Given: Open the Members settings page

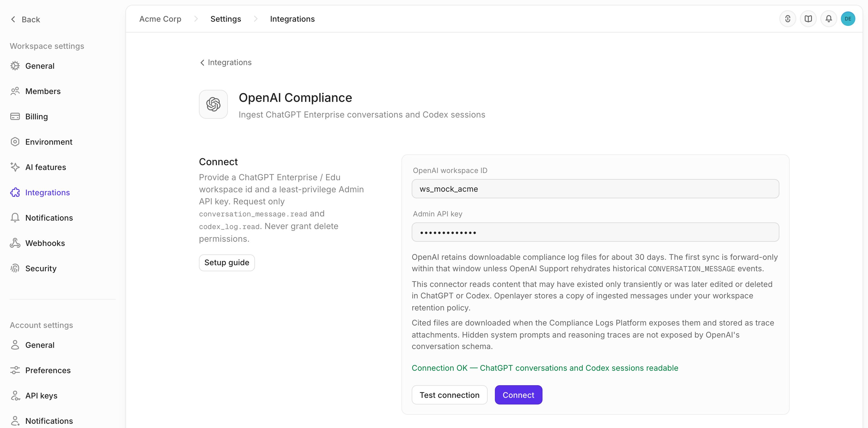Looking at the screenshot, I should pos(43,91).
